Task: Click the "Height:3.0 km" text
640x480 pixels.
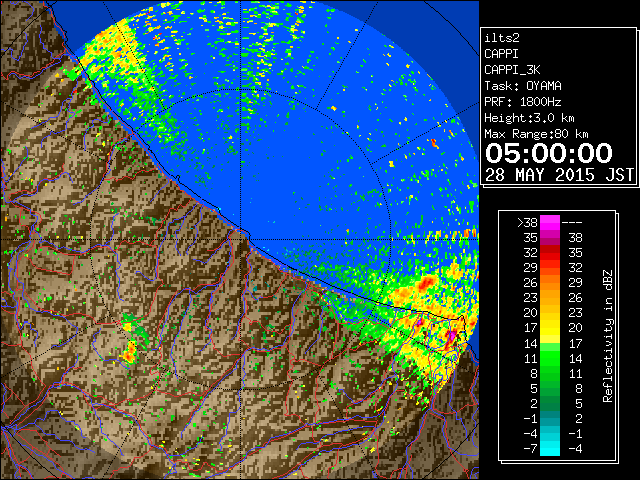Action: [x=529, y=118]
